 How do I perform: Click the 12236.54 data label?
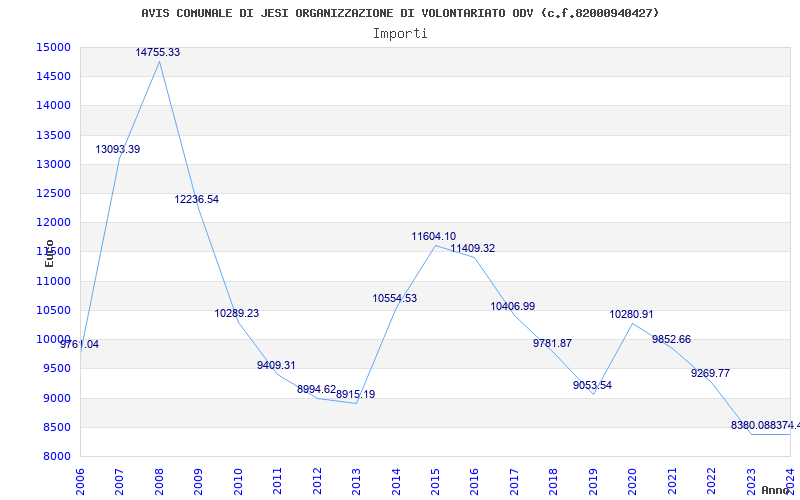pyautogui.click(x=197, y=199)
